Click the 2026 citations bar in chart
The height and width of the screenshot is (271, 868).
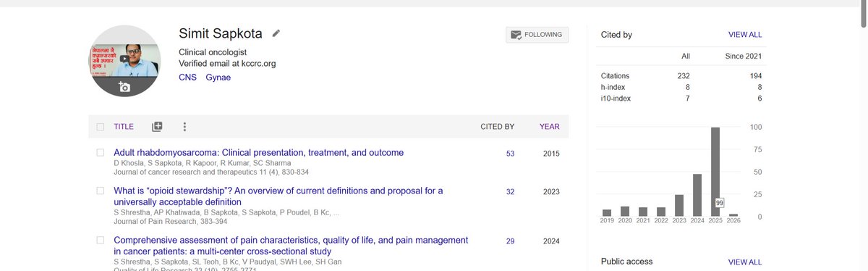733,215
